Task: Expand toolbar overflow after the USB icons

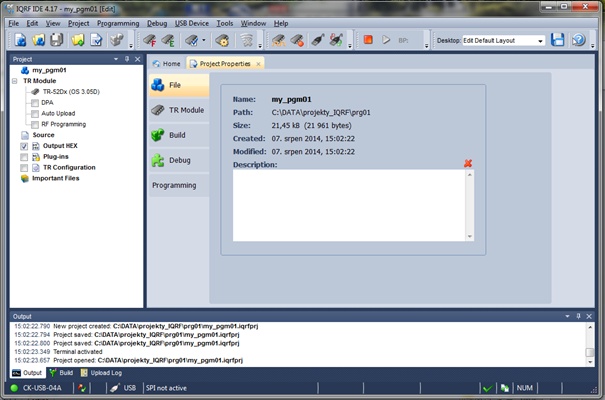Action: [350, 46]
